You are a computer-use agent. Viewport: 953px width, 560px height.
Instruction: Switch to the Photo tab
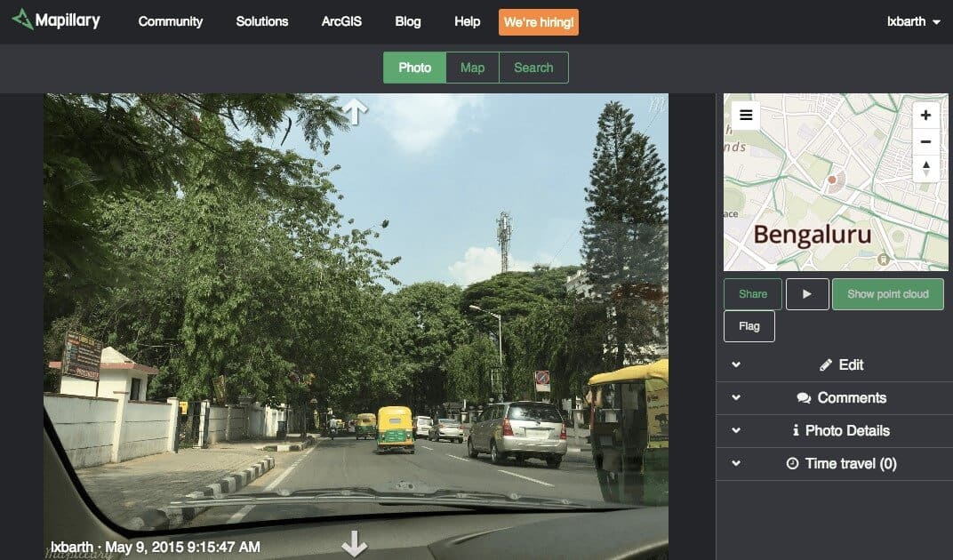(414, 68)
